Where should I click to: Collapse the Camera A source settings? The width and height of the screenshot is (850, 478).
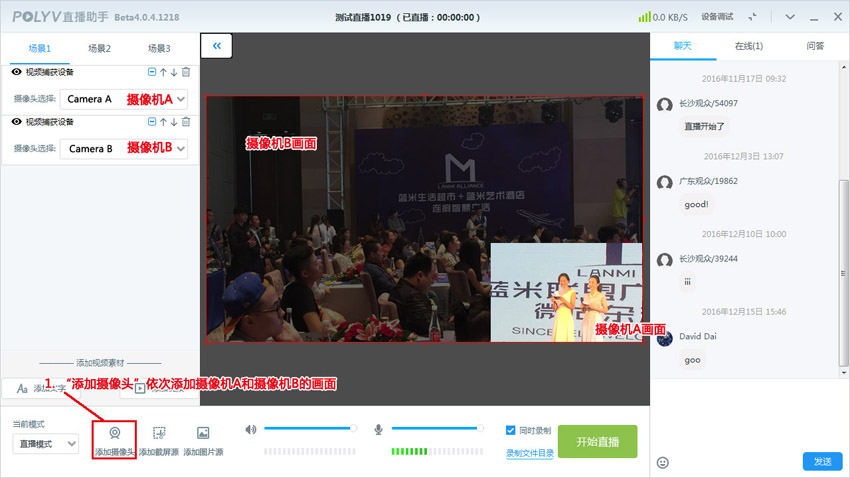pos(152,72)
